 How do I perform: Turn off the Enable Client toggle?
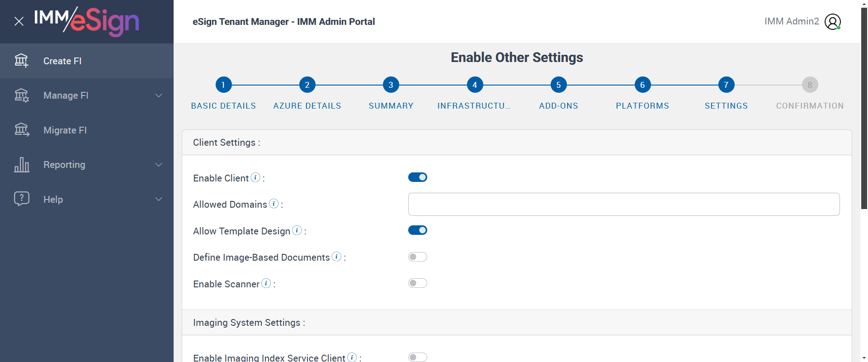pyautogui.click(x=417, y=177)
